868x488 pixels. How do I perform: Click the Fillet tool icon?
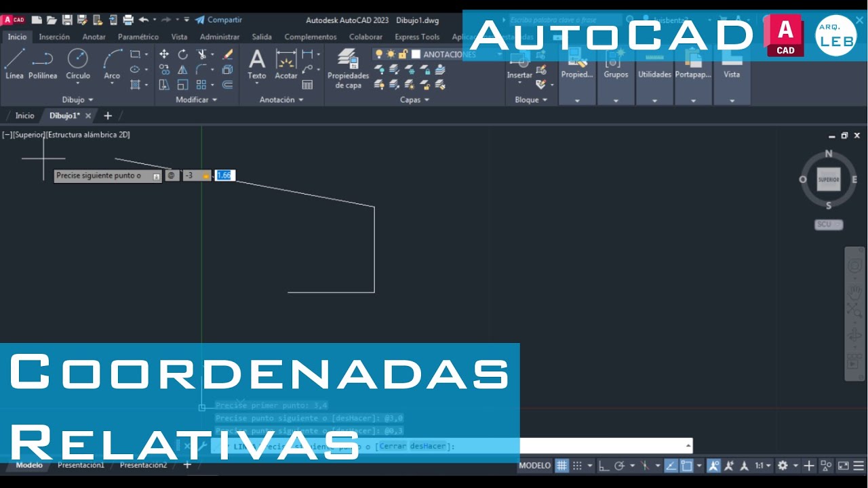201,69
